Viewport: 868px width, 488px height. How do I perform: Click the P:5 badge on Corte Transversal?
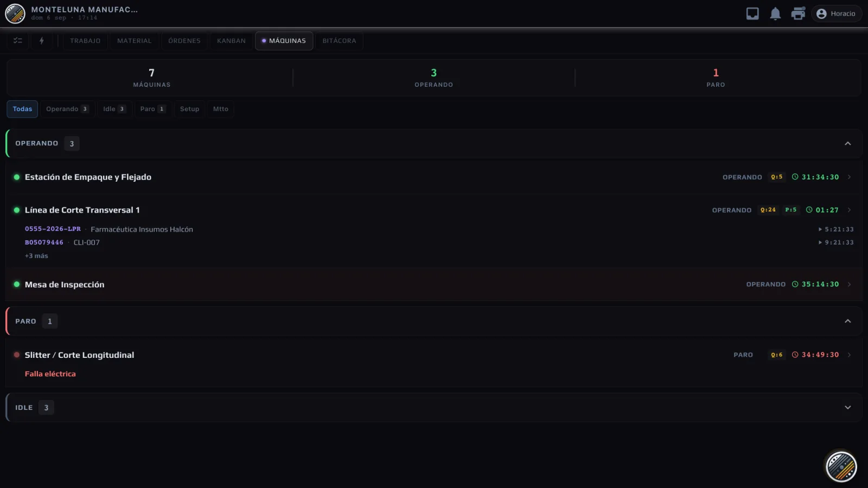791,210
